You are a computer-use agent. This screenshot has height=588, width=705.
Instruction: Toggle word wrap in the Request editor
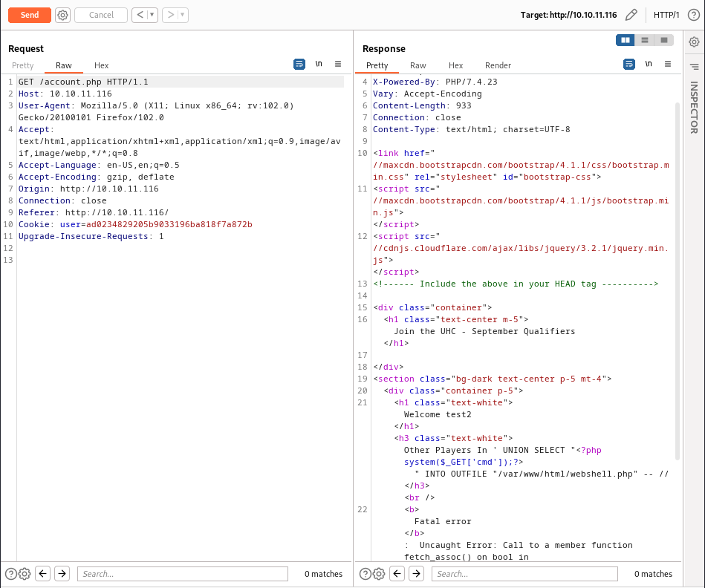coord(299,65)
